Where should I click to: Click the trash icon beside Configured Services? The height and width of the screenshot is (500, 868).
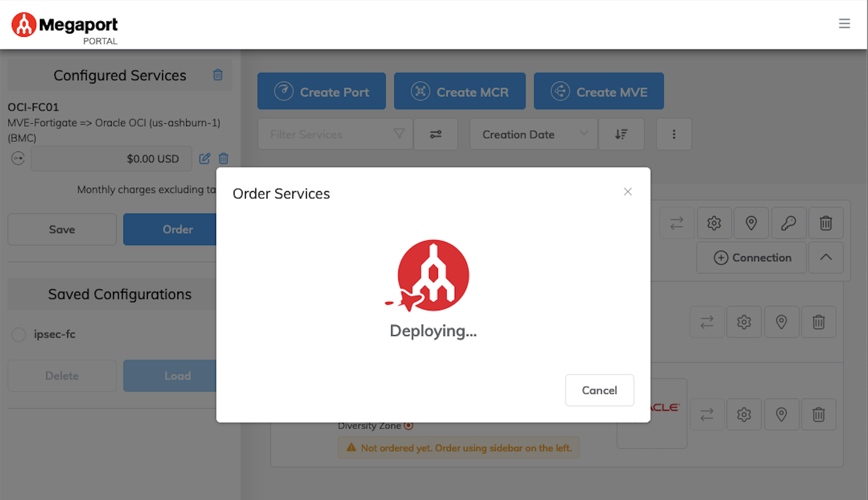click(218, 75)
